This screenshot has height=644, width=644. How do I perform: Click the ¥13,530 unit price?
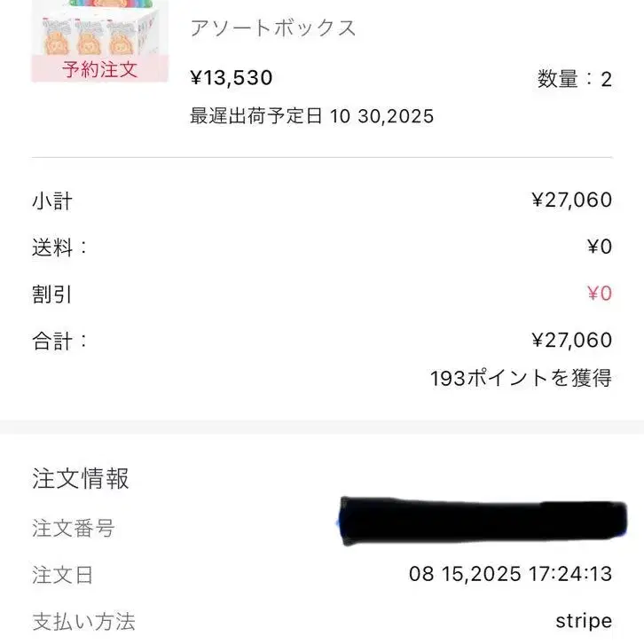pyautogui.click(x=232, y=78)
